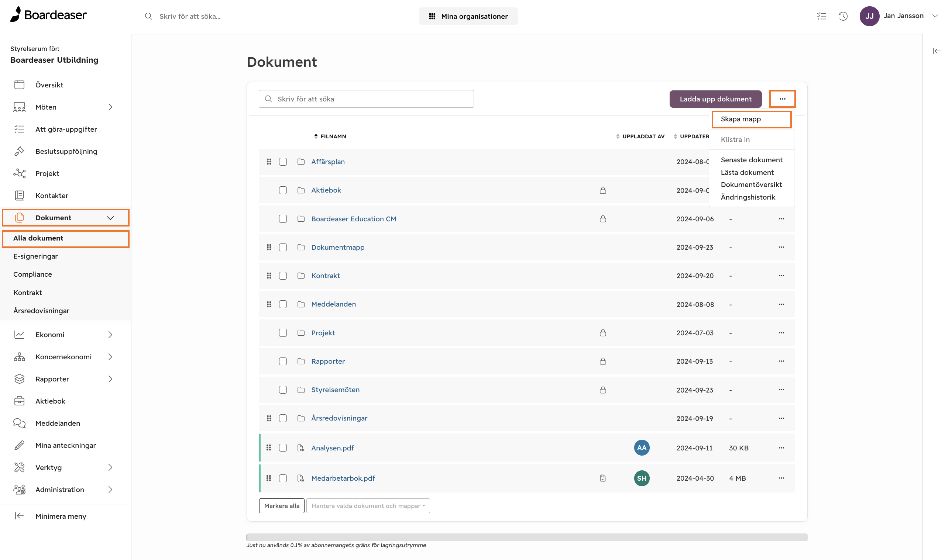Tick the Kontrakt folder checkbox
This screenshot has height=560, width=945.
pos(283,276)
